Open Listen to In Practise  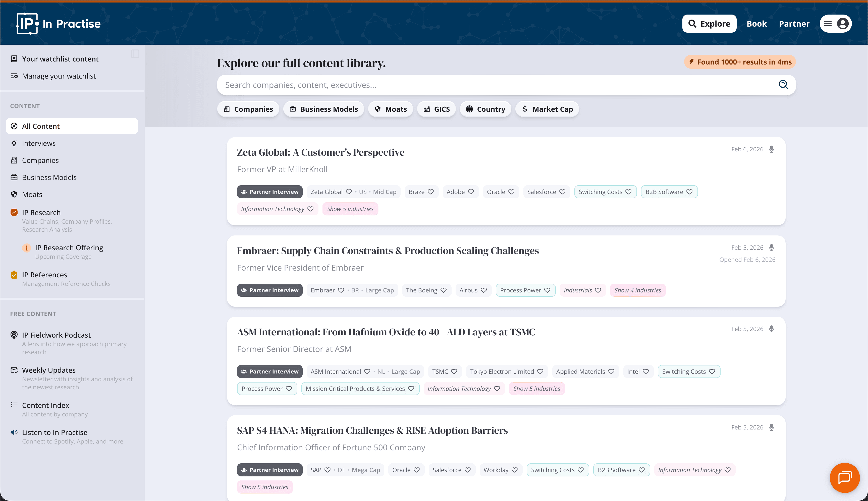[x=55, y=432]
